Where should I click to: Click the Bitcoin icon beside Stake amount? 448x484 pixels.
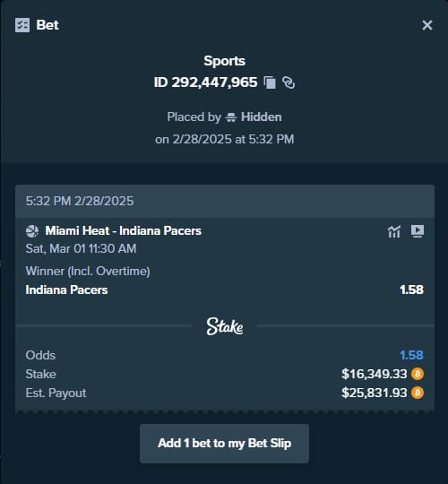pos(418,374)
